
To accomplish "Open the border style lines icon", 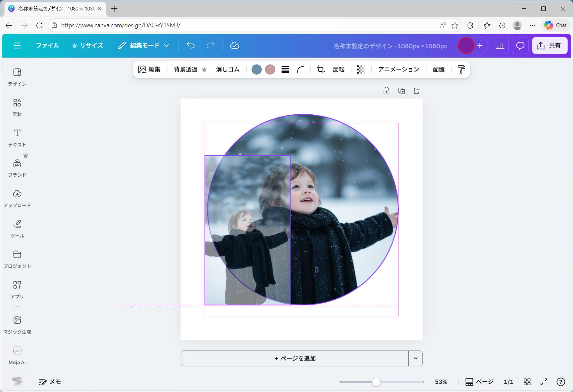I will coord(285,69).
